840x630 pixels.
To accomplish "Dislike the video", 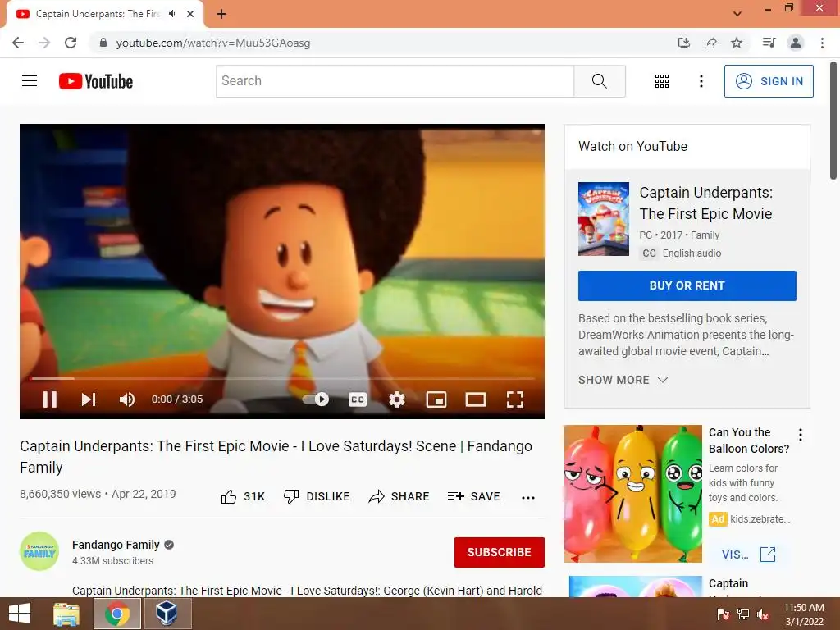I will [317, 496].
